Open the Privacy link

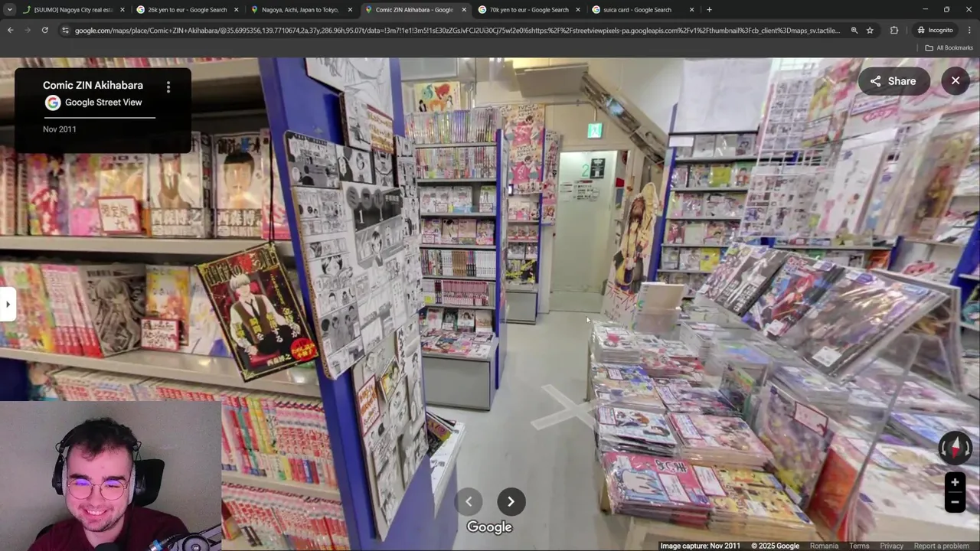(891, 546)
